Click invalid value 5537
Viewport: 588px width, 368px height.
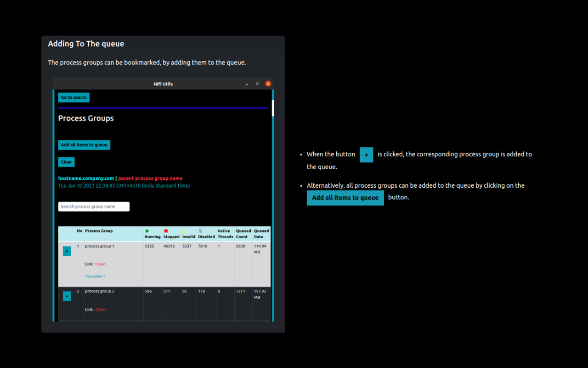click(x=187, y=246)
